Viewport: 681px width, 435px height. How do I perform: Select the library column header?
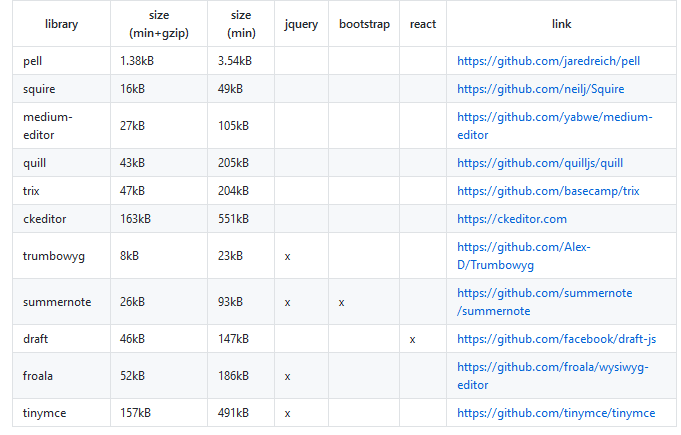(x=61, y=24)
